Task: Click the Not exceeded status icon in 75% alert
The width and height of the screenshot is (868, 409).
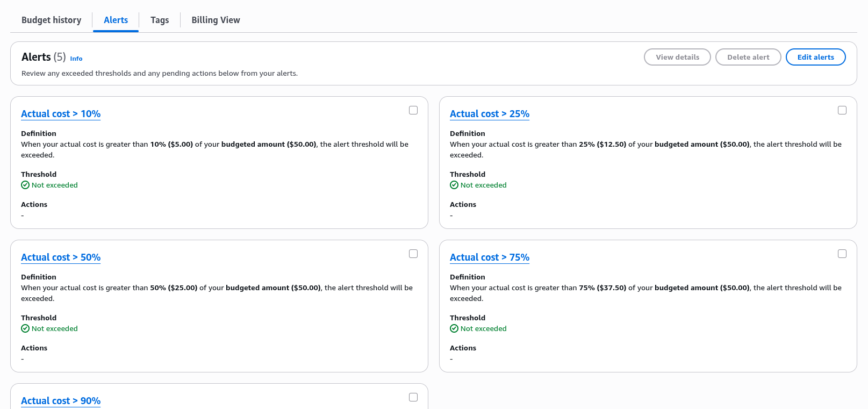Action: pyautogui.click(x=454, y=328)
